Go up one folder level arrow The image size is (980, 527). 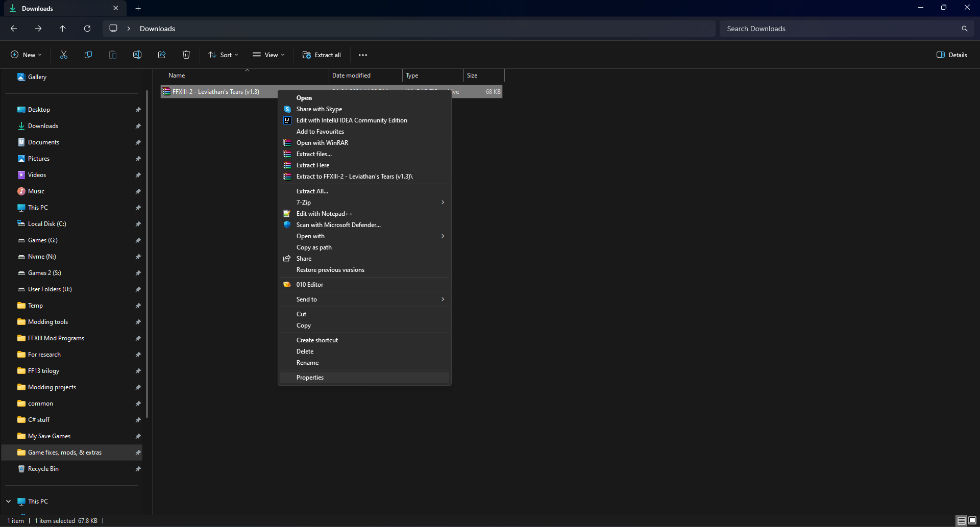(x=63, y=29)
